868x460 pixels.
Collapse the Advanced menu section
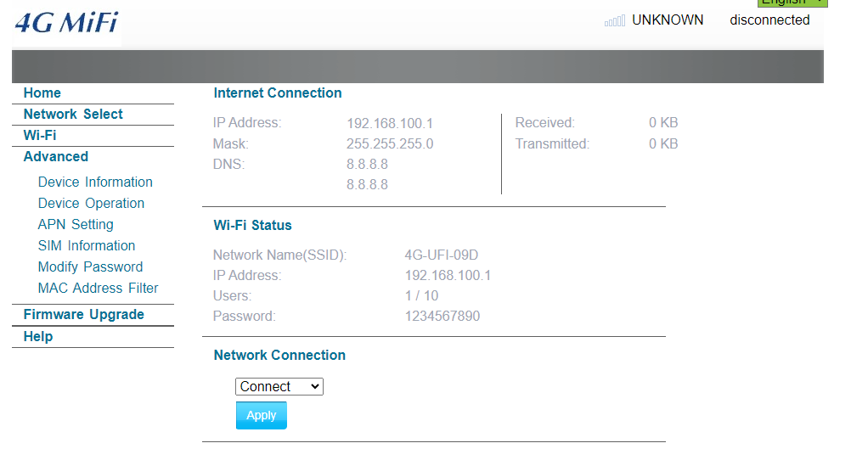pyautogui.click(x=56, y=157)
